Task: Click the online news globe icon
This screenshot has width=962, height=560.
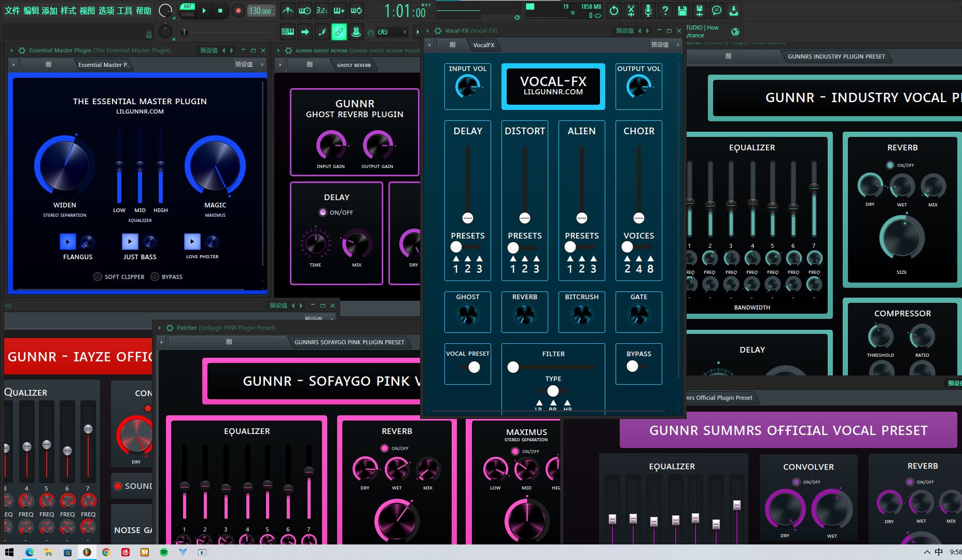Action: pos(735,32)
